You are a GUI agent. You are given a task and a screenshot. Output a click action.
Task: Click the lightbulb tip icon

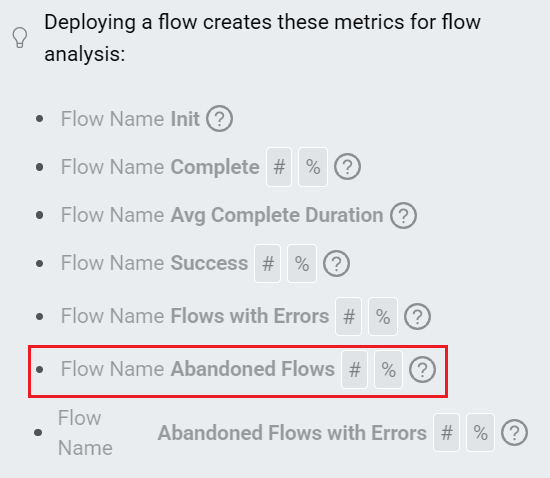coord(20,38)
